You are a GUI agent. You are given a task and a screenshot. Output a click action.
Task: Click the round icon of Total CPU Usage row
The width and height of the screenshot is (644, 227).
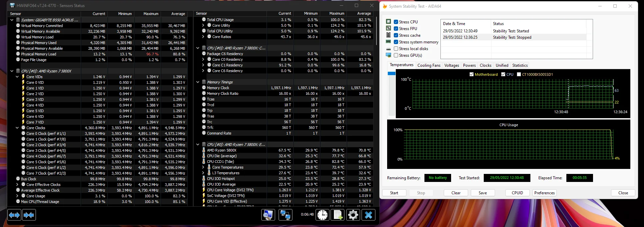(x=204, y=20)
